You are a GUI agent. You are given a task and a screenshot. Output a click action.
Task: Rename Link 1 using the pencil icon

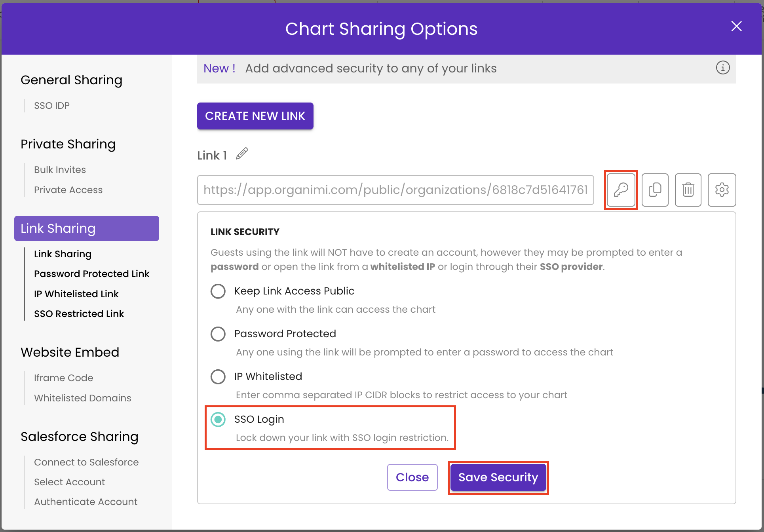242,154
